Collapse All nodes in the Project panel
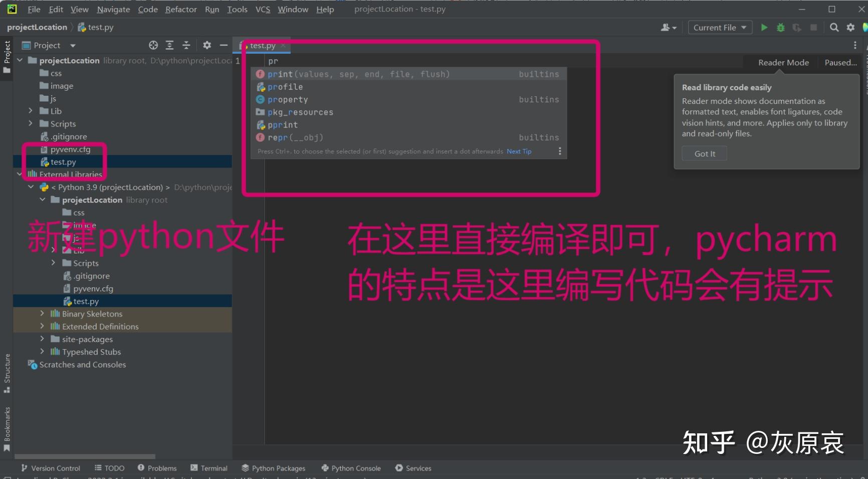Viewport: 868px width, 479px height. pyautogui.click(x=186, y=45)
